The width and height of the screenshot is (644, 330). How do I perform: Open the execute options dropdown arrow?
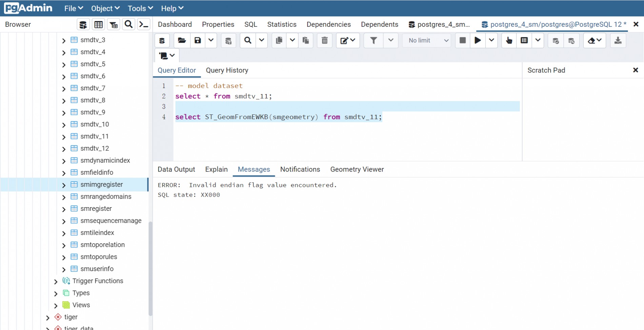[x=491, y=41]
